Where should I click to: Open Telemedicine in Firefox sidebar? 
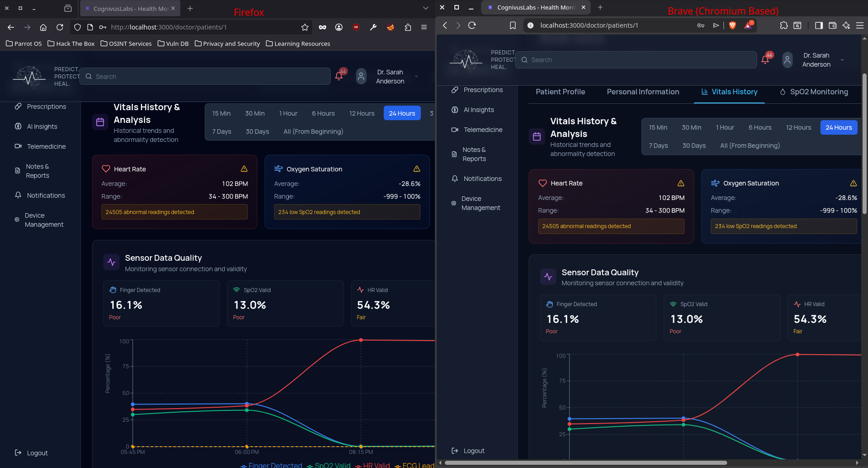[x=46, y=146]
